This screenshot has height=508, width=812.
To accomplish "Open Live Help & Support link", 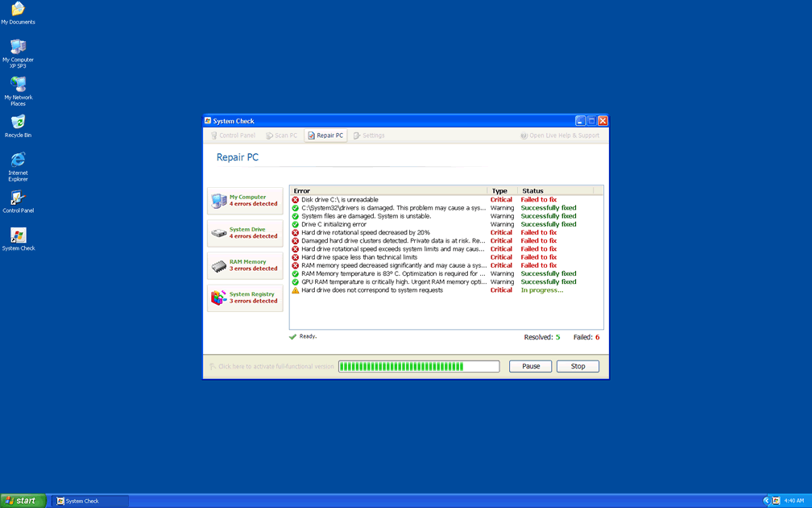I will [560, 135].
